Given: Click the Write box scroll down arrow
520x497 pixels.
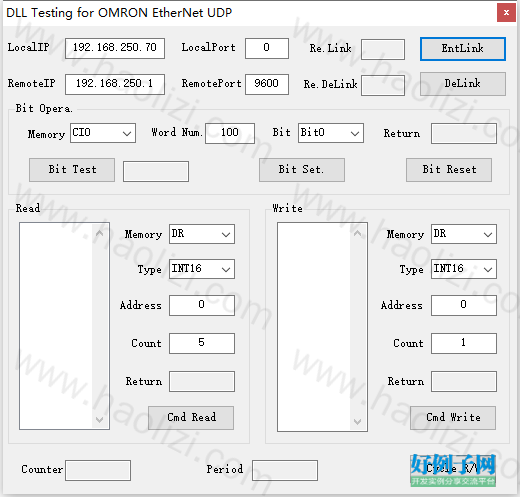Looking at the screenshot, I should click(x=357, y=422).
